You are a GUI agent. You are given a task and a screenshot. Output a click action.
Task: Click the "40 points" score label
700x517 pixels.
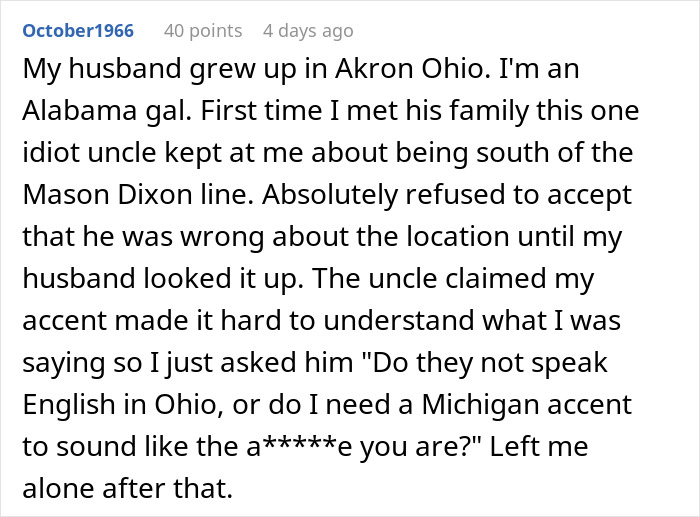(203, 31)
